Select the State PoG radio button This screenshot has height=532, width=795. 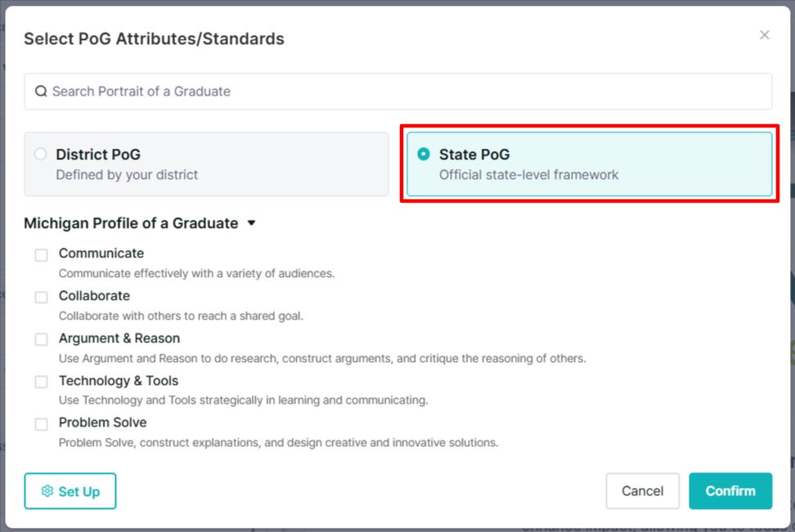pos(424,154)
